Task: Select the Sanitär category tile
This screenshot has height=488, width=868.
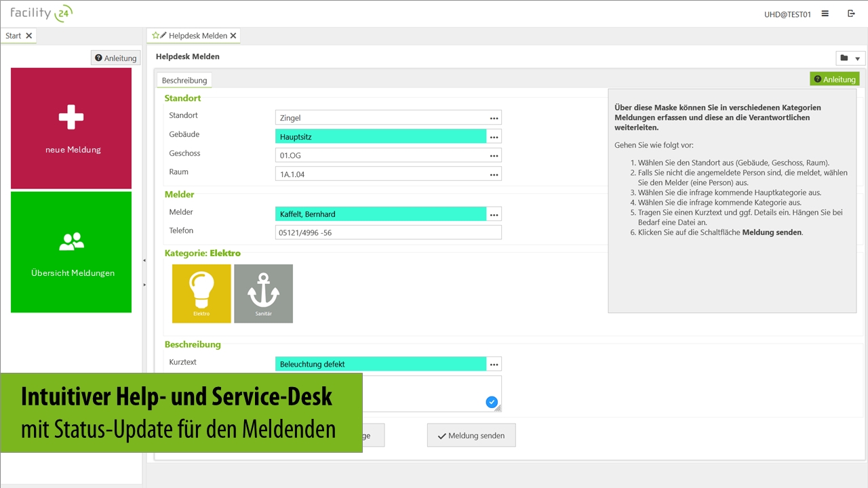Action: pyautogui.click(x=264, y=293)
